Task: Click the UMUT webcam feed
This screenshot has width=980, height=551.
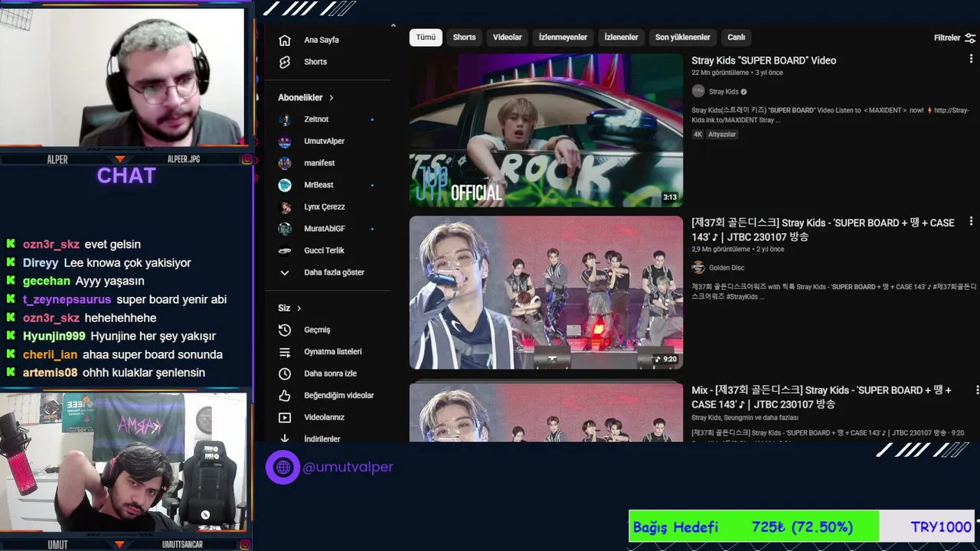Action: [122, 461]
